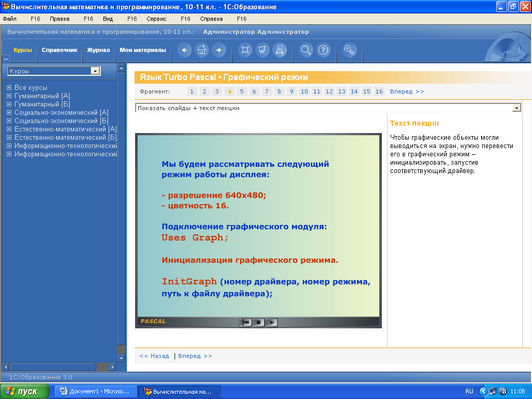Collapse the side panel with minus icon

5,59
